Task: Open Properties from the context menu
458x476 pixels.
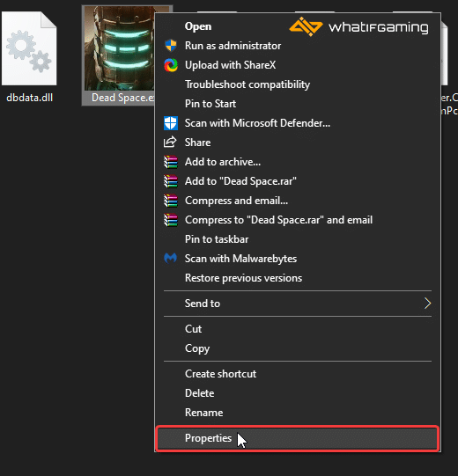Action: [x=298, y=438]
